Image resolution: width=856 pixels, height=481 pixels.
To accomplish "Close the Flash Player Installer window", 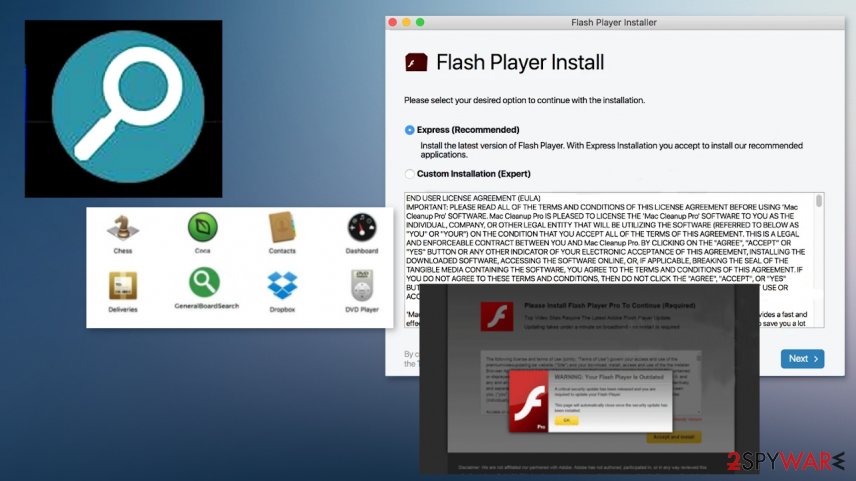I will pyautogui.click(x=393, y=22).
